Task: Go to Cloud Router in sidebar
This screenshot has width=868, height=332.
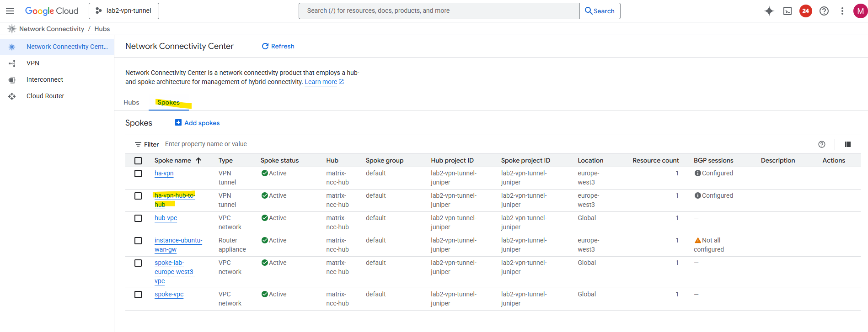Action: coord(45,96)
